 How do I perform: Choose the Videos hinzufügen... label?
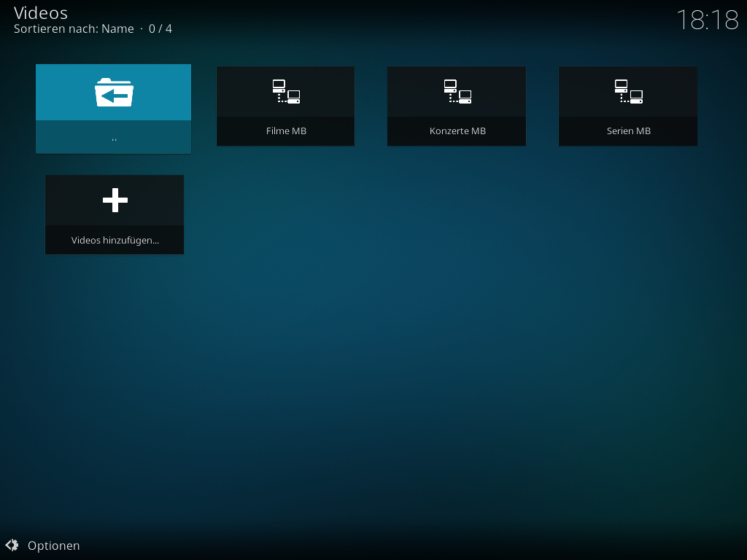[x=115, y=241]
